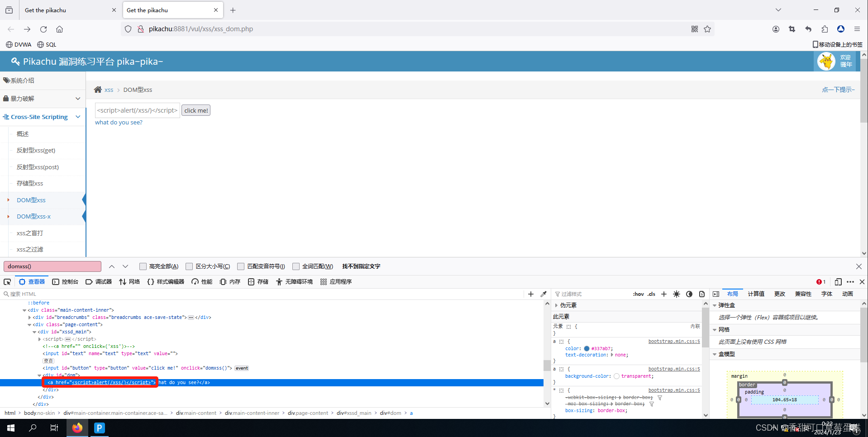Open Firefox from the Windows taskbar

(77, 427)
